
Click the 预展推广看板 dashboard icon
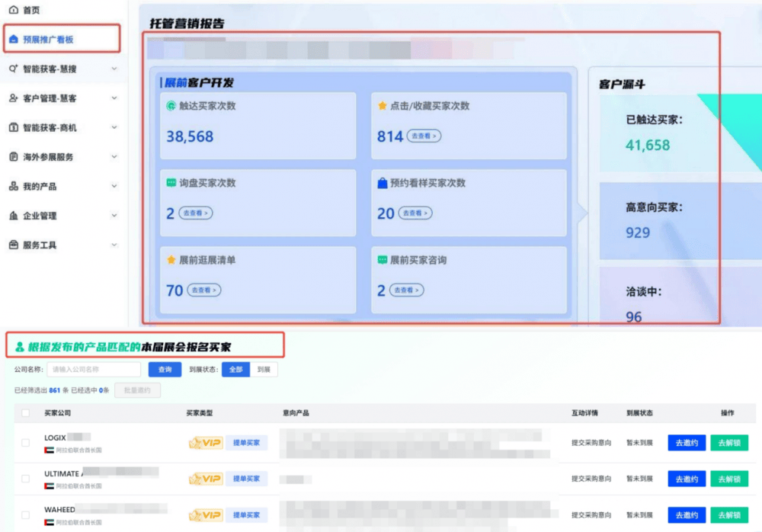coord(13,40)
